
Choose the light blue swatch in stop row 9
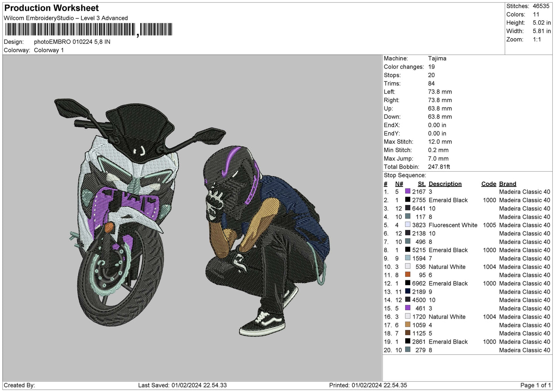click(408, 258)
